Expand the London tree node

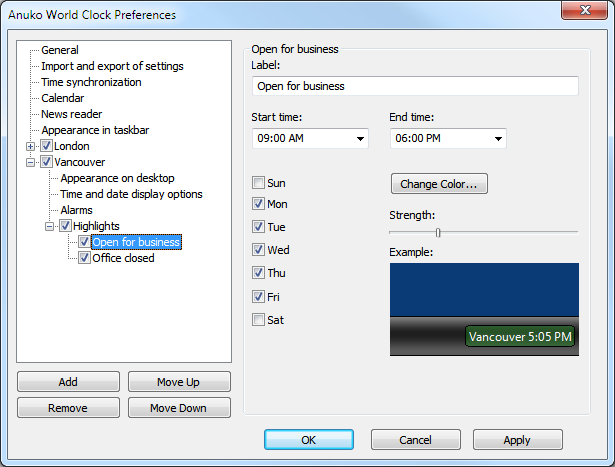click(31, 146)
